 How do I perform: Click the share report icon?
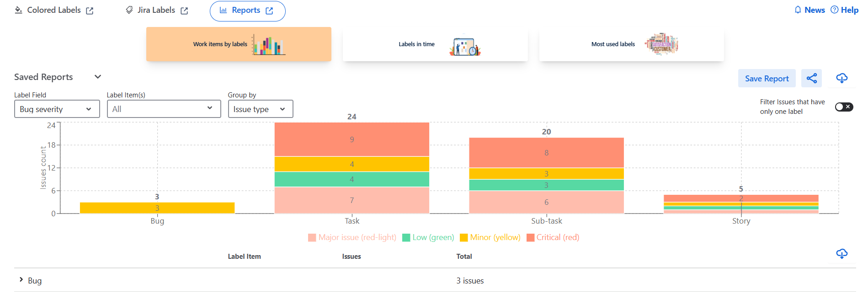[x=811, y=78]
